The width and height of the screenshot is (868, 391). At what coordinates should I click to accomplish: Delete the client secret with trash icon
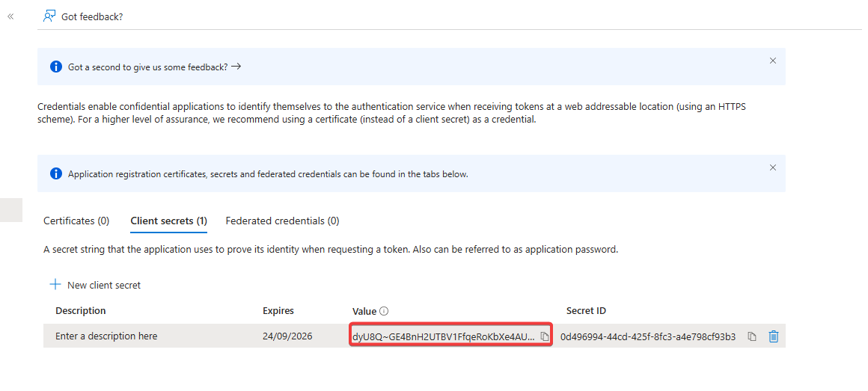(x=774, y=336)
